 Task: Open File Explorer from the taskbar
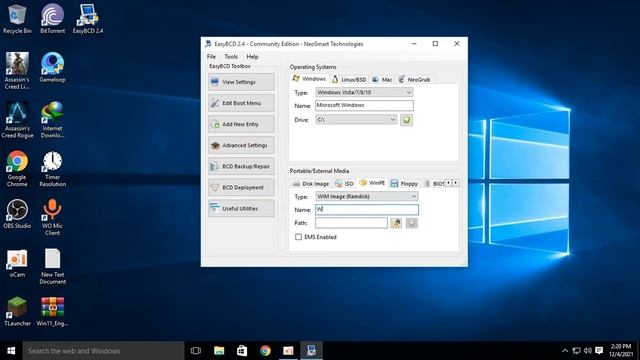[219, 351]
